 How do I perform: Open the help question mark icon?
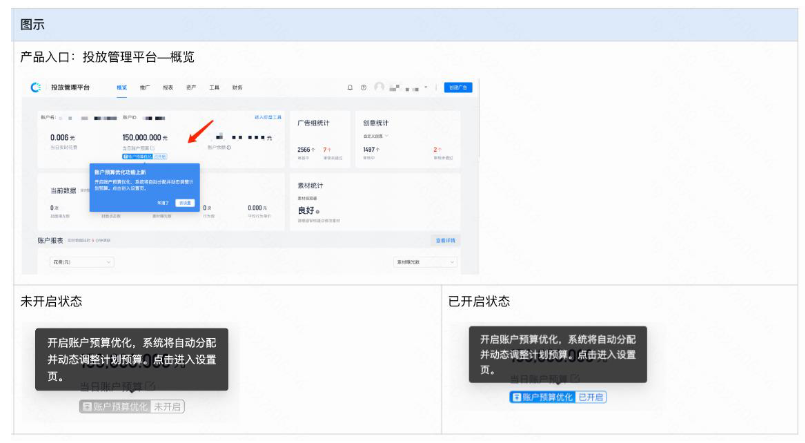click(363, 88)
